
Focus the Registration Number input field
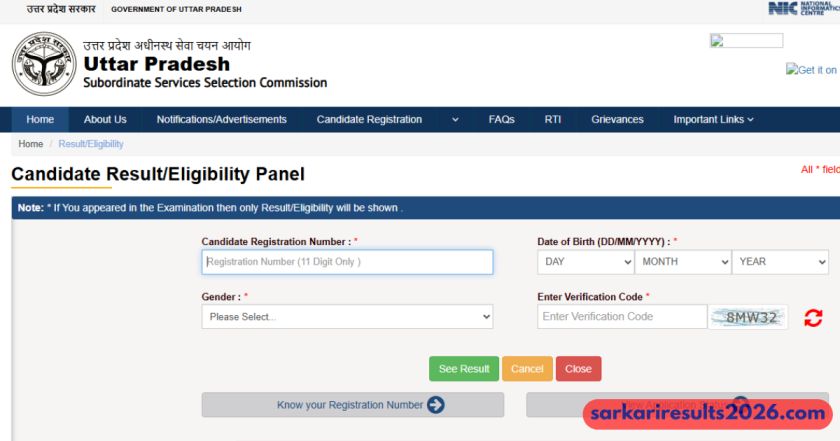click(347, 262)
